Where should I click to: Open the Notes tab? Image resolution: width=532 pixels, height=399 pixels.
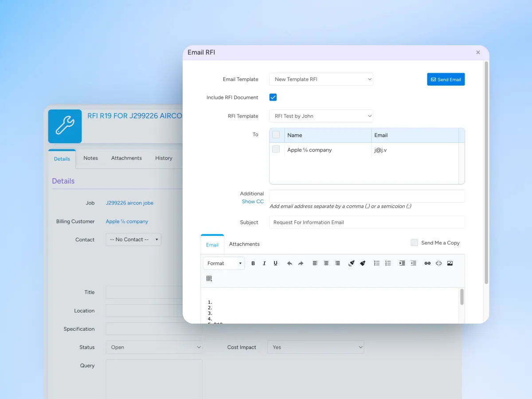coord(90,158)
